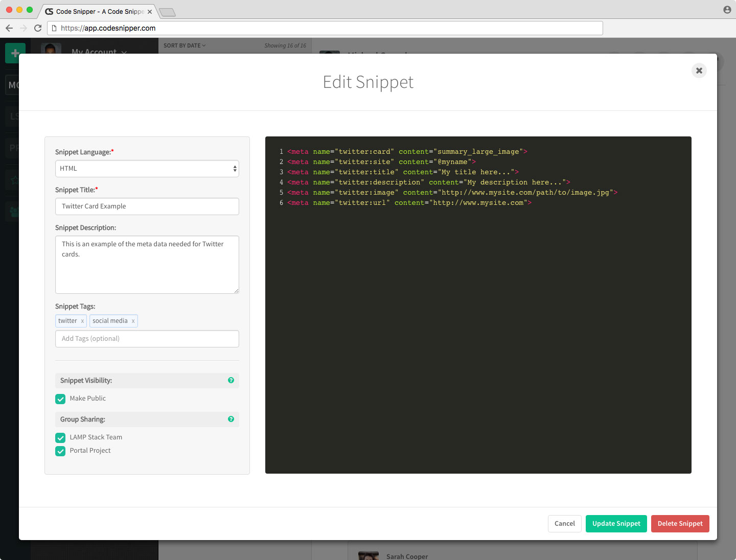Focus the Add Tags input field
736x560 pixels.
pos(147,339)
